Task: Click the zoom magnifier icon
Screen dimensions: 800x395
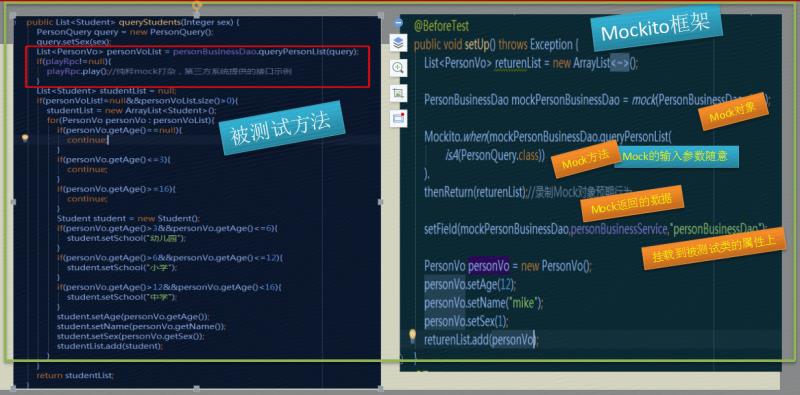Action: click(398, 67)
